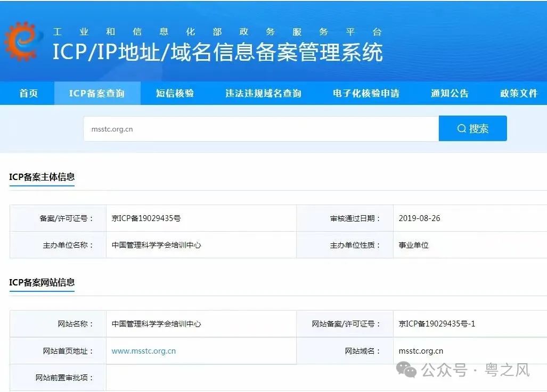Click the 工业和信息化部政务服务平台 subtitle

pos(217,32)
